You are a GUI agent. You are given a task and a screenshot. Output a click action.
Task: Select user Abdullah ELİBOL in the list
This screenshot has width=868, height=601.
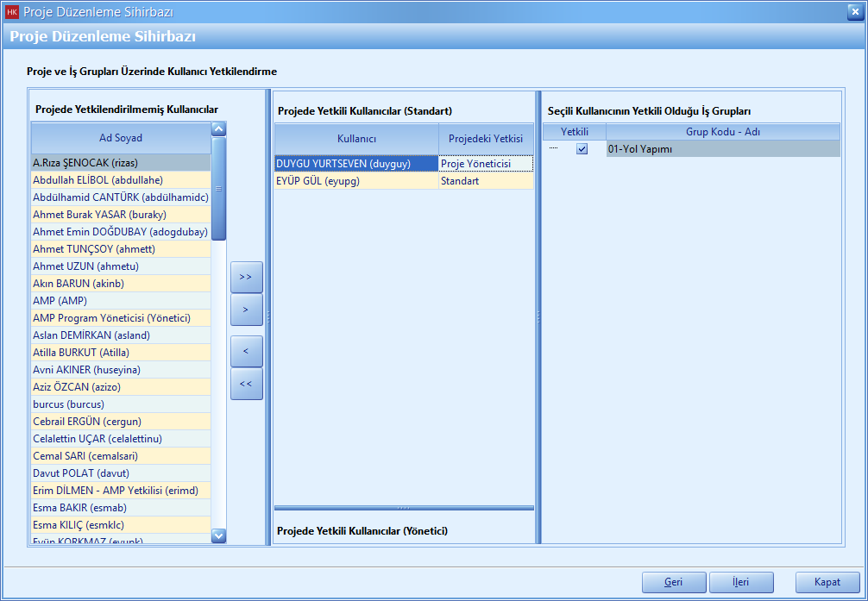(97, 179)
